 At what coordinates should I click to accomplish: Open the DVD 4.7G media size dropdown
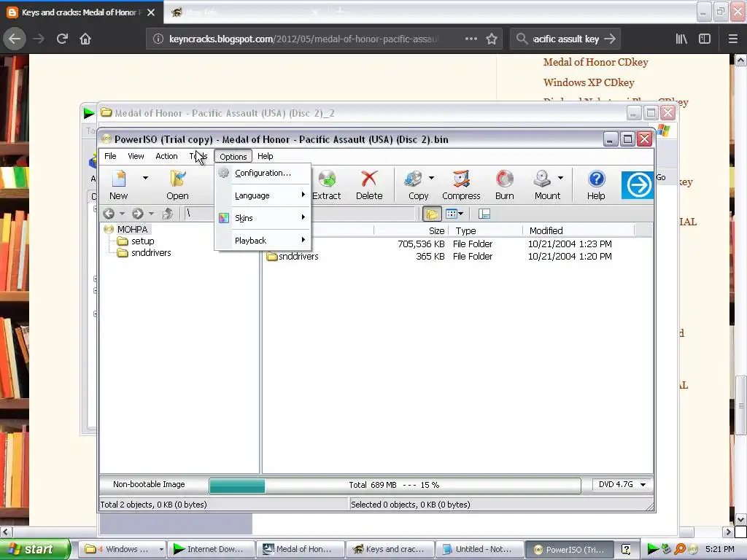[622, 484]
